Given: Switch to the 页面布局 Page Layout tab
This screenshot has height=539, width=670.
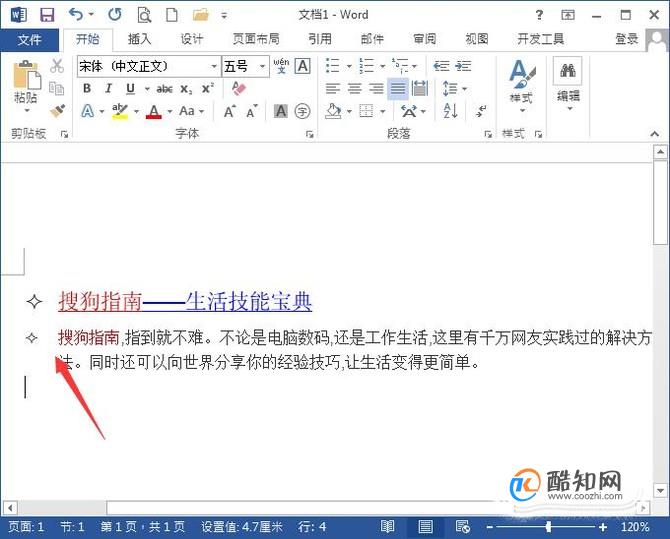Looking at the screenshot, I should pyautogui.click(x=256, y=39).
